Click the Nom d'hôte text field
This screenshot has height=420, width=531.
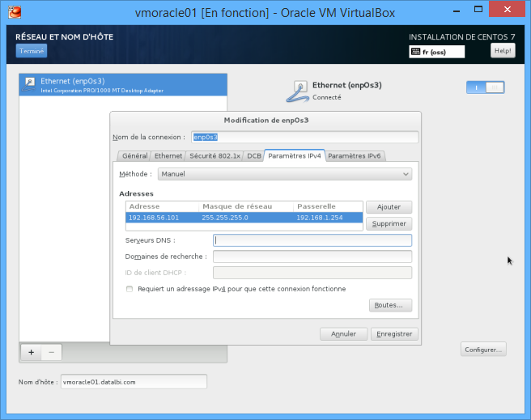click(x=134, y=382)
